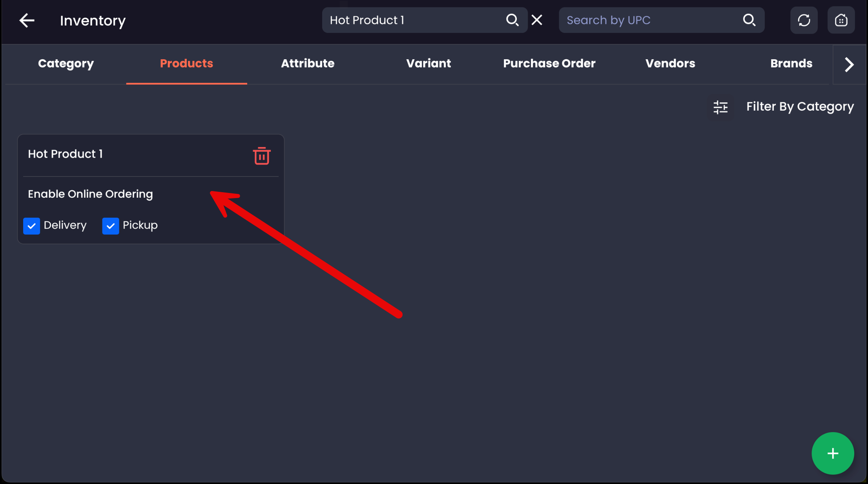The height and width of the screenshot is (484, 868).
Task: Select the Vendors tab
Action: point(670,63)
